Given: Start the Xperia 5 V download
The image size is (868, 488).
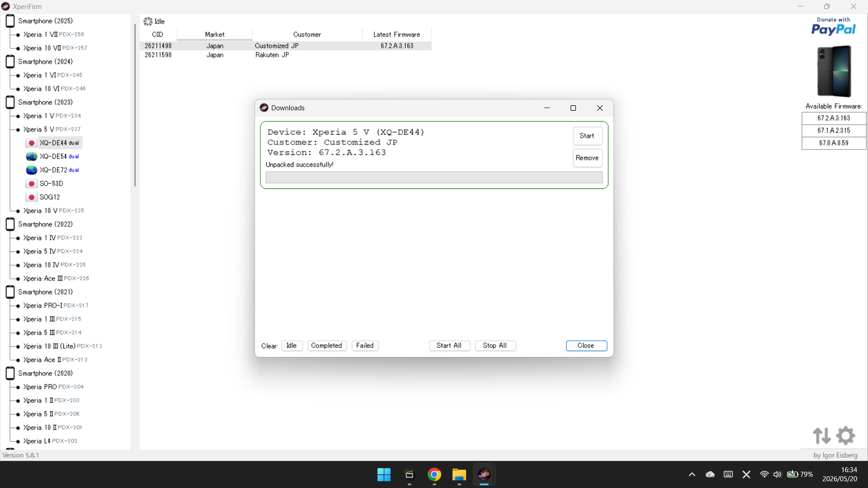Looking at the screenshot, I should pyautogui.click(x=587, y=136).
